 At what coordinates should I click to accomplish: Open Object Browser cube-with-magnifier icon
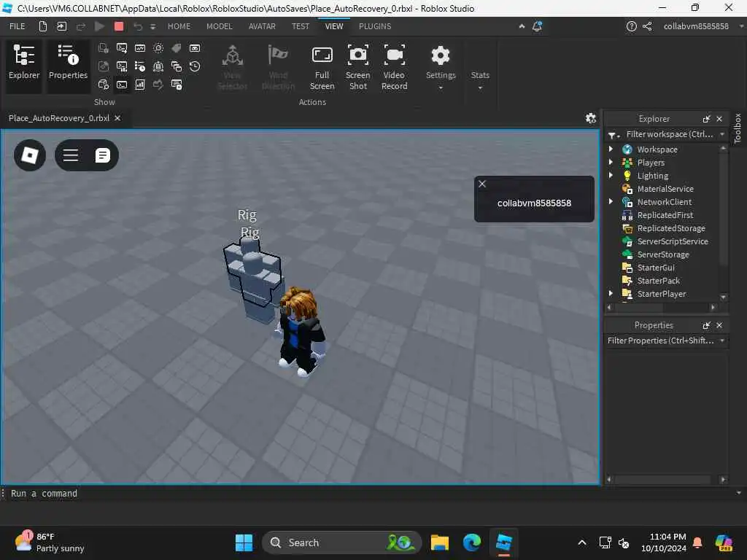pos(104,85)
